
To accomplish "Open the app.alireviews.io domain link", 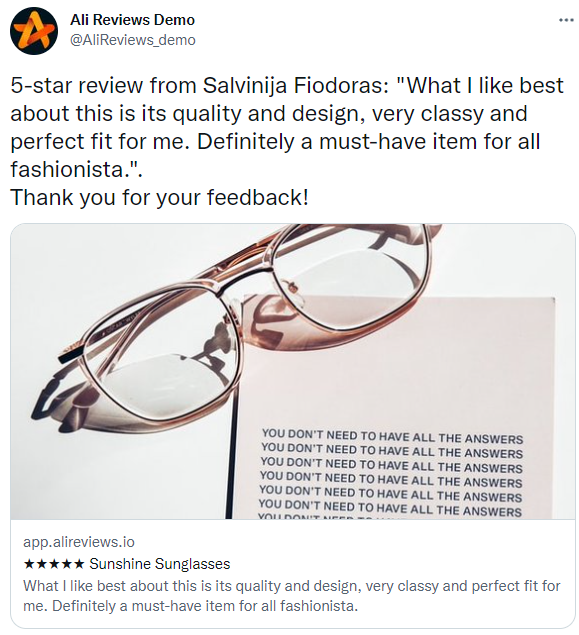I will click(79, 542).
